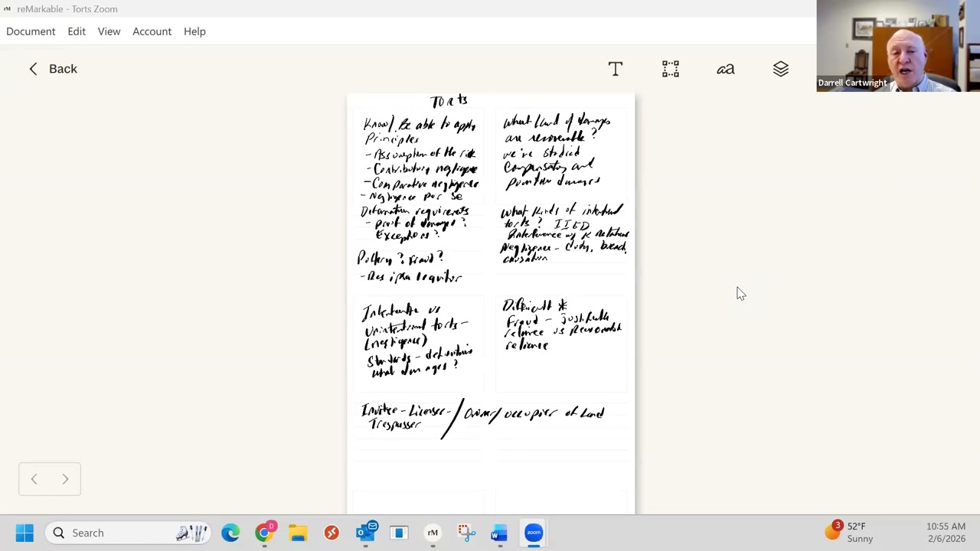The width and height of the screenshot is (980, 551).
Task: Open the View menu
Action: tap(109, 31)
